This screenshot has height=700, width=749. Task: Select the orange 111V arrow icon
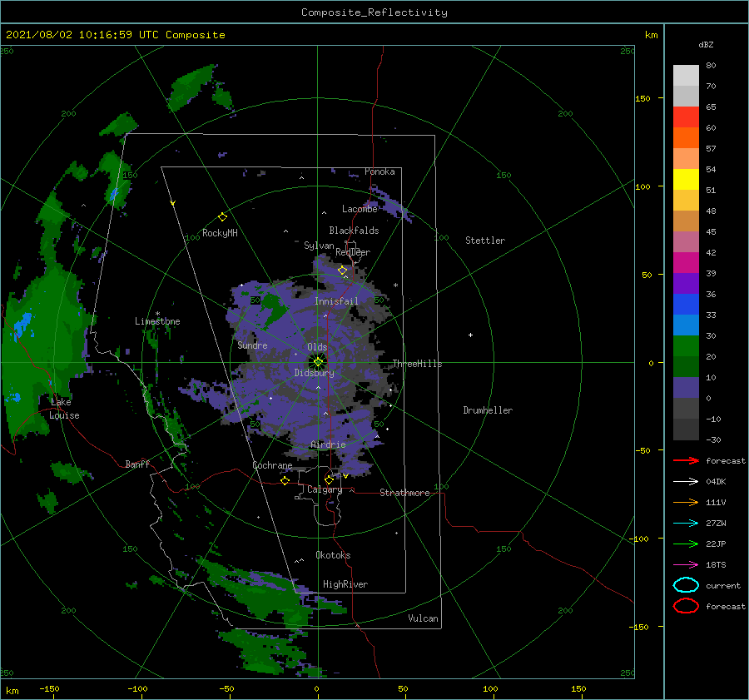pos(686,502)
